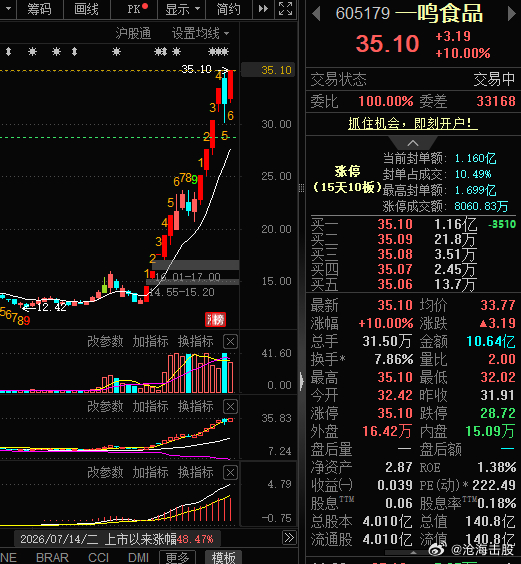Screen dimensions: 521x564
Task: Click the 35.10 high price marker on chart
Action: (x=196, y=69)
